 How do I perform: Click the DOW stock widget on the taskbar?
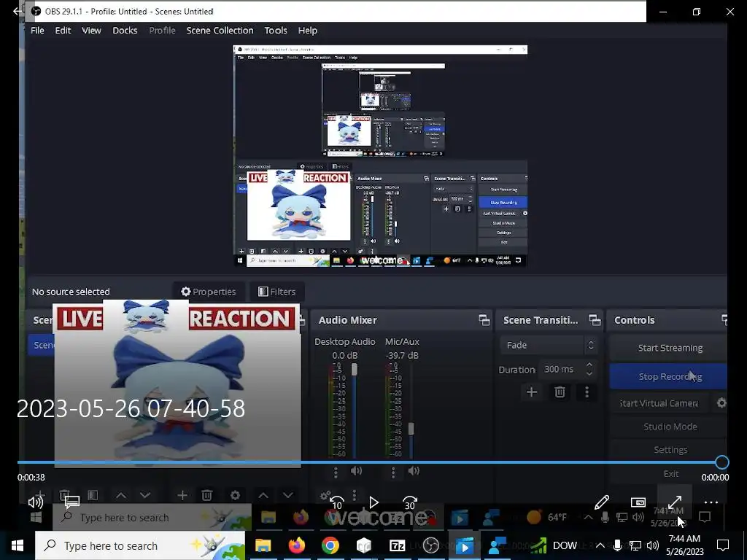coord(554,545)
